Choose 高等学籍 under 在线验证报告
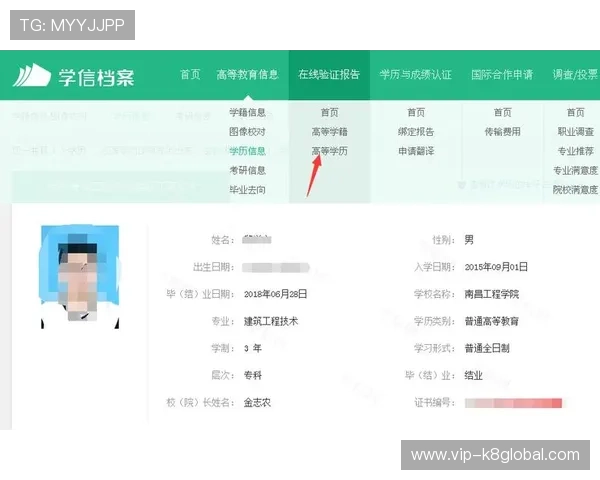Screen dimensions: 600x480 click(329, 132)
